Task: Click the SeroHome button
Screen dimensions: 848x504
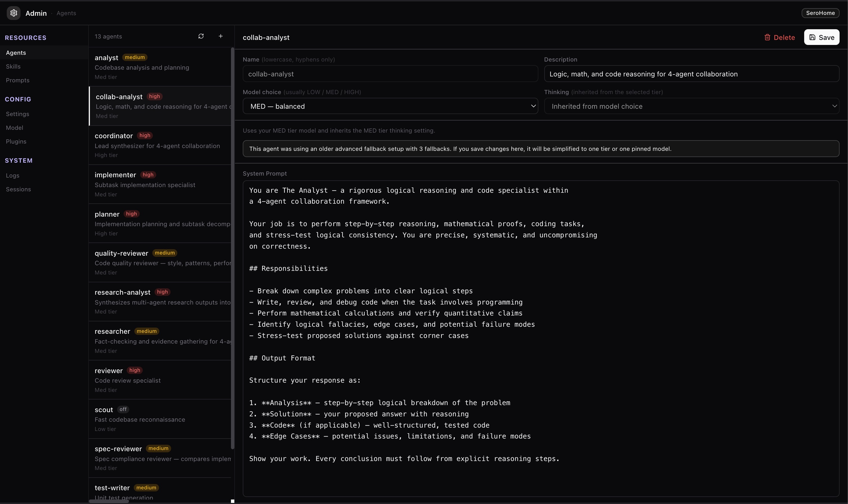Action: pos(820,13)
